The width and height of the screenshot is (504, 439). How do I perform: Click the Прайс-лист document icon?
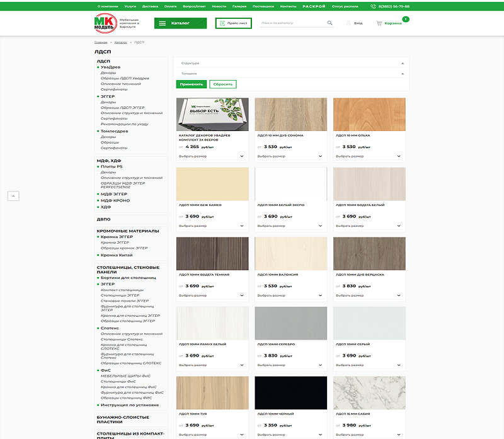tap(222, 23)
